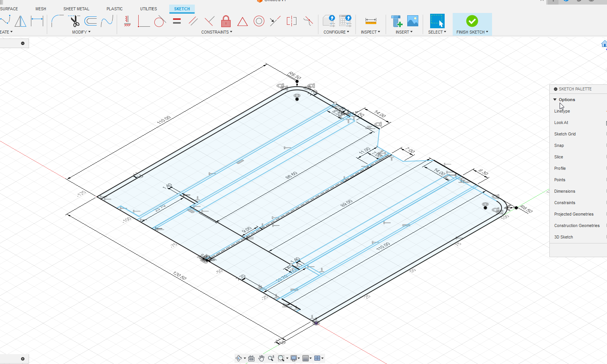Image resolution: width=607 pixels, height=364 pixels.
Task: Click the first Configure model icon
Action: coord(329,21)
